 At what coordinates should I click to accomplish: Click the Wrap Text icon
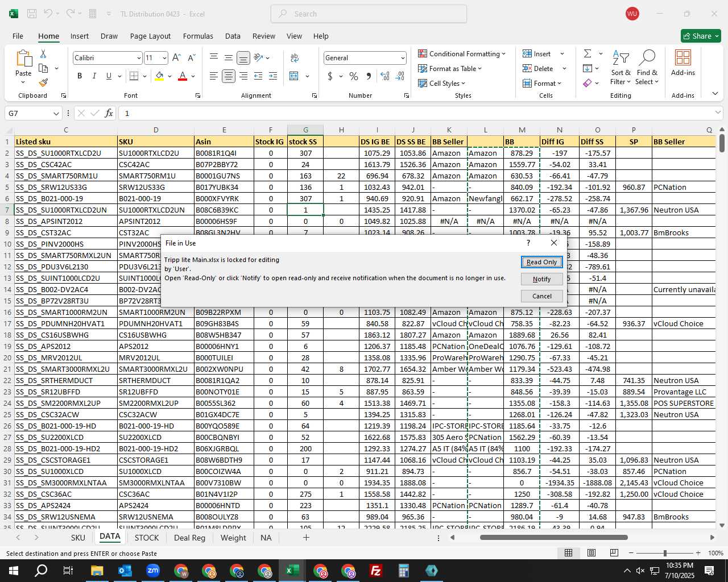pyautogui.click(x=295, y=58)
